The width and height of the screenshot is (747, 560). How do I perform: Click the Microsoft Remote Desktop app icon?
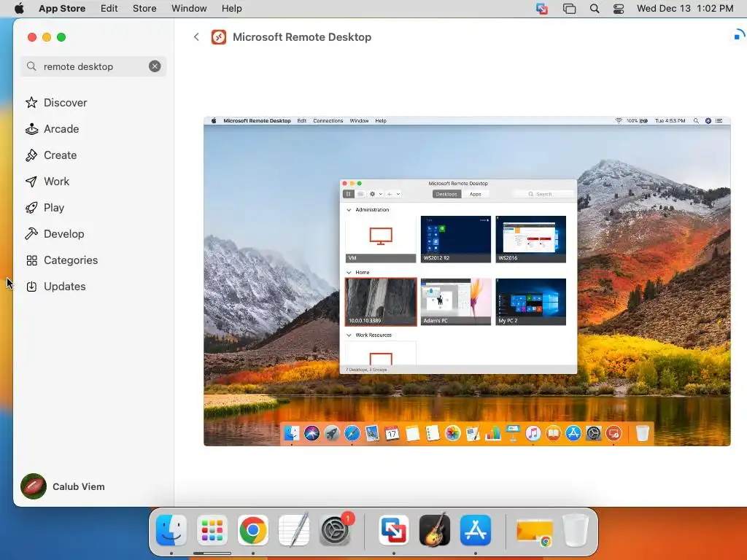pyautogui.click(x=219, y=37)
